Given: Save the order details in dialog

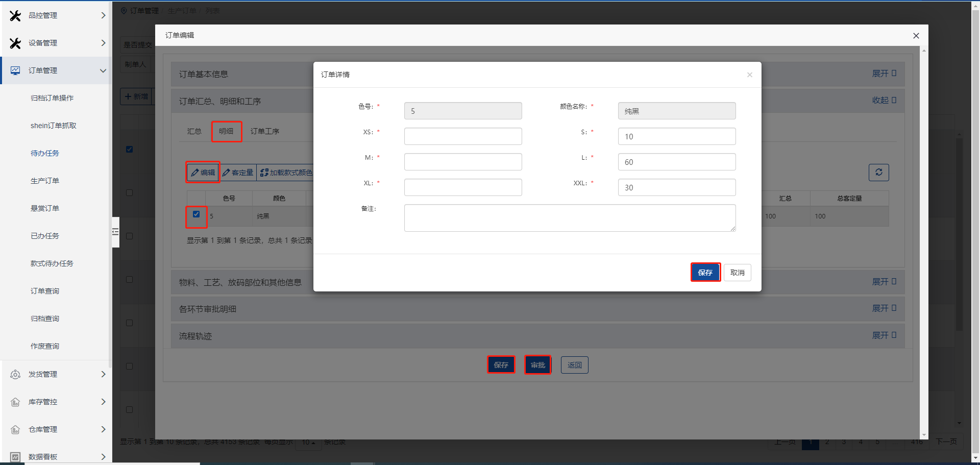Looking at the screenshot, I should [x=705, y=273].
